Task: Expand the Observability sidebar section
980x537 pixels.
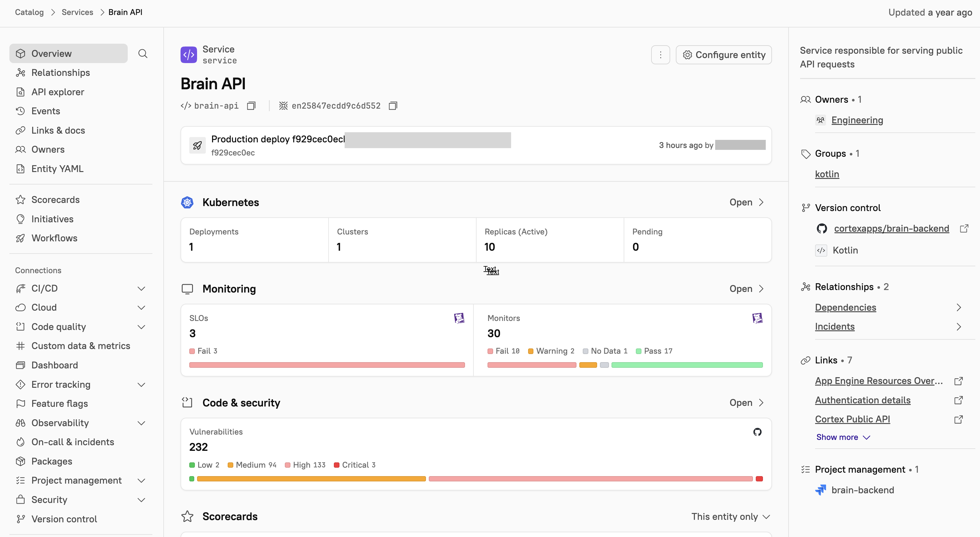Action: click(x=141, y=423)
